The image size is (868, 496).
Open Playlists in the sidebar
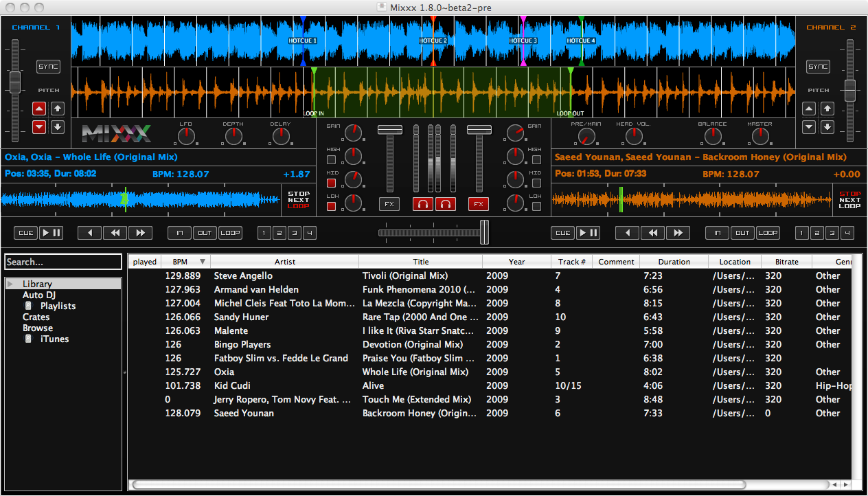(58, 306)
